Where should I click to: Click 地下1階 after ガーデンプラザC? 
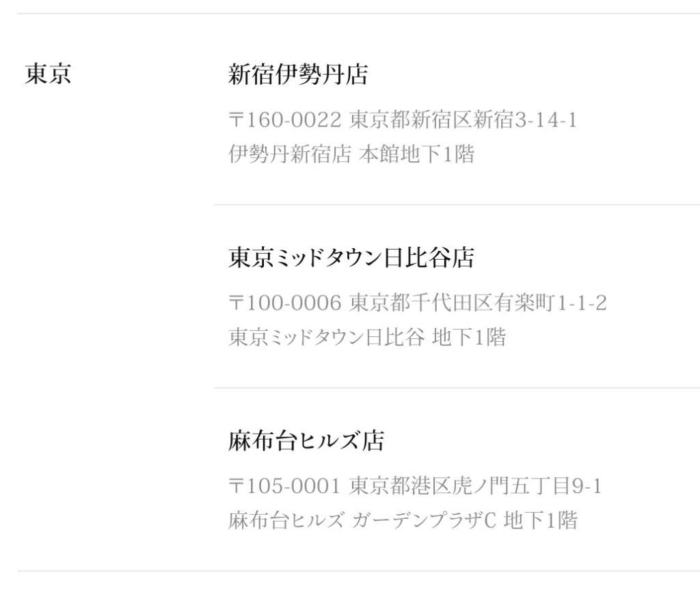[x=541, y=521]
